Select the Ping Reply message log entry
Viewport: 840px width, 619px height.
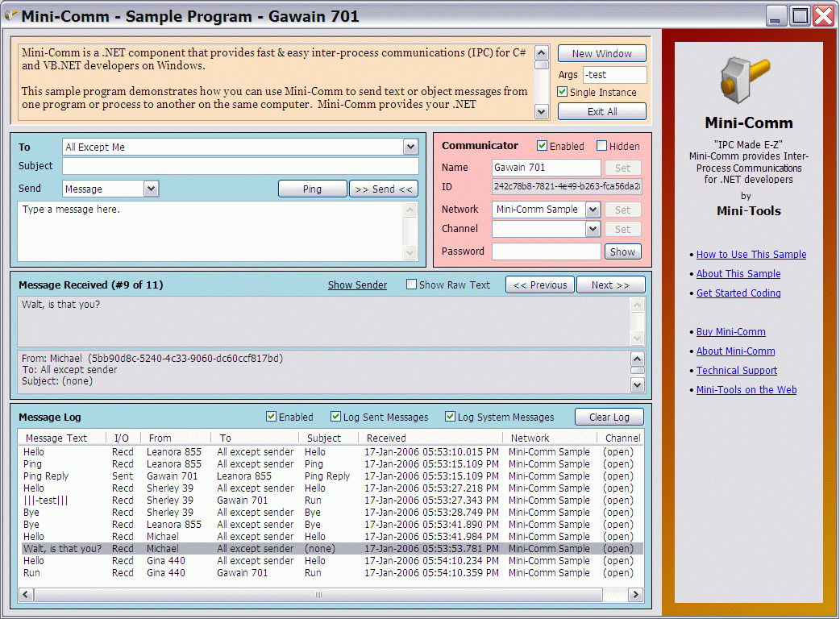click(x=331, y=476)
